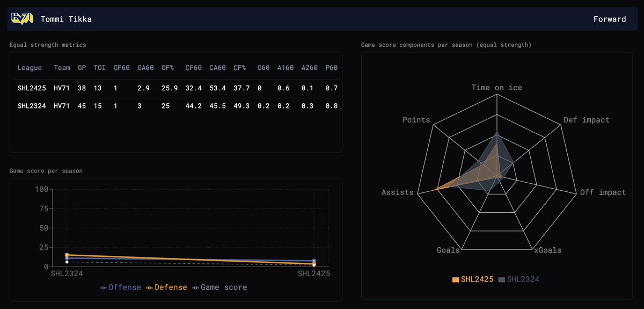Click the Goals radar axis label
The width and height of the screenshot is (644, 309).
pos(448,250)
